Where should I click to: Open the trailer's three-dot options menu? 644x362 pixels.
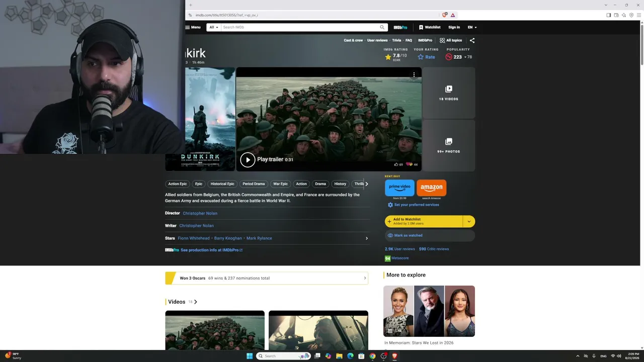click(414, 74)
